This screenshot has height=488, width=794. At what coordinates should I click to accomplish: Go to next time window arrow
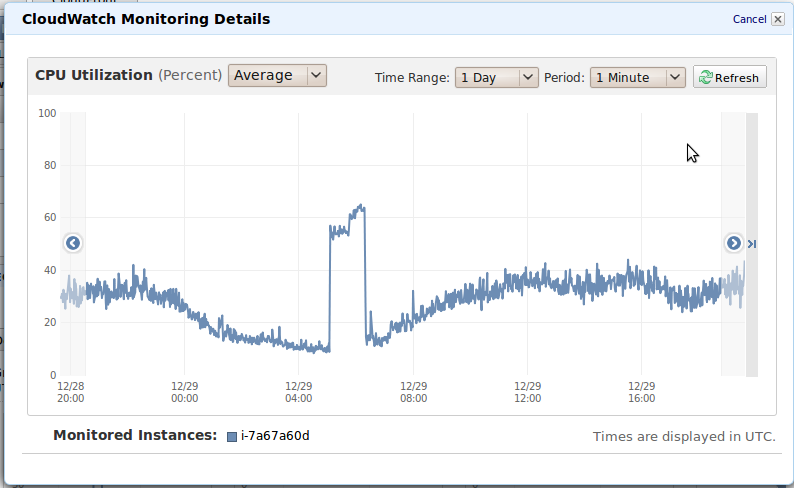pos(733,243)
